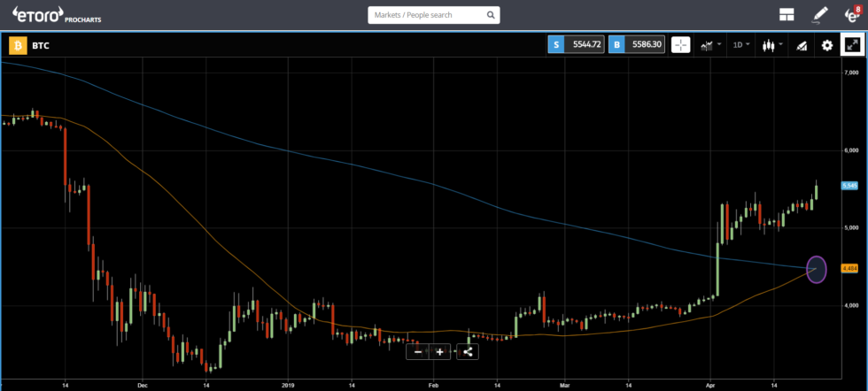Expand the studies and indicators dropdown

710,45
